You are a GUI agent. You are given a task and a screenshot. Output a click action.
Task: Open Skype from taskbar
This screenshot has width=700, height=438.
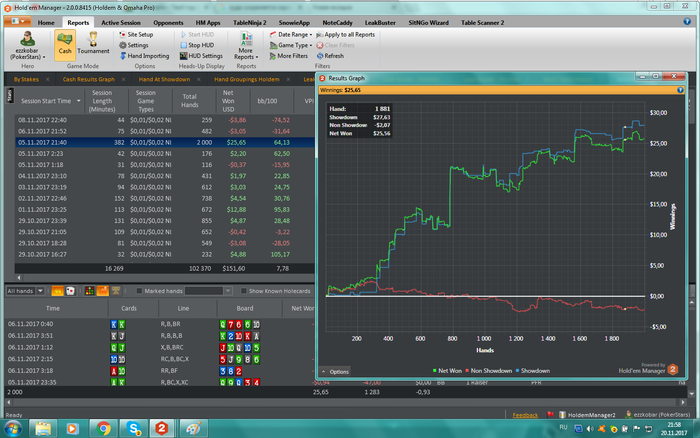pyautogui.click(x=133, y=429)
